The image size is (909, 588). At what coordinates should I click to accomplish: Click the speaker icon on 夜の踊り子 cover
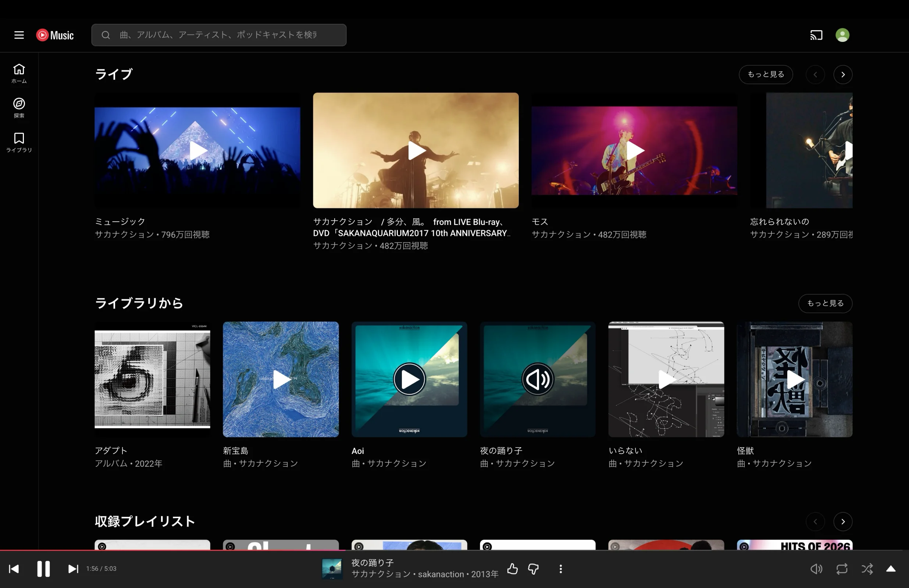pyautogui.click(x=538, y=379)
